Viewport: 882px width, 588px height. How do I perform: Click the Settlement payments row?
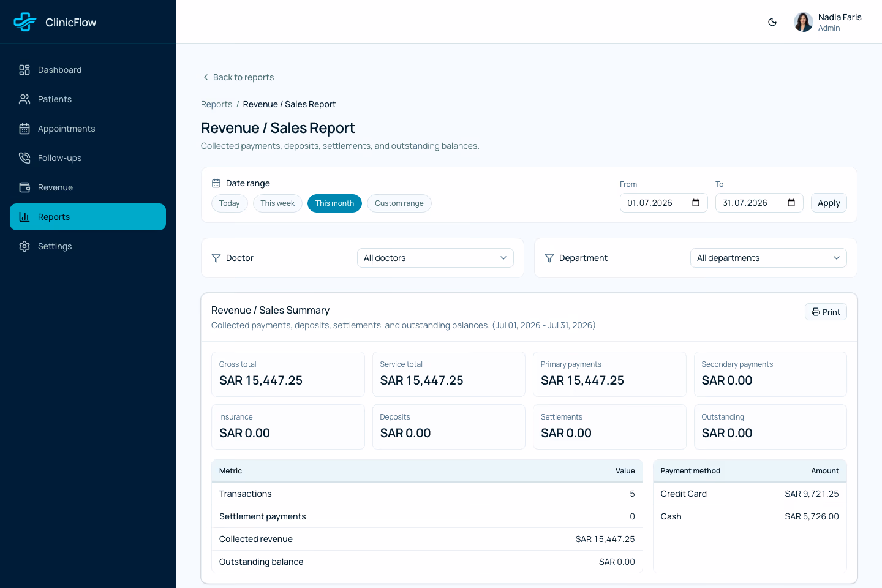[427, 516]
